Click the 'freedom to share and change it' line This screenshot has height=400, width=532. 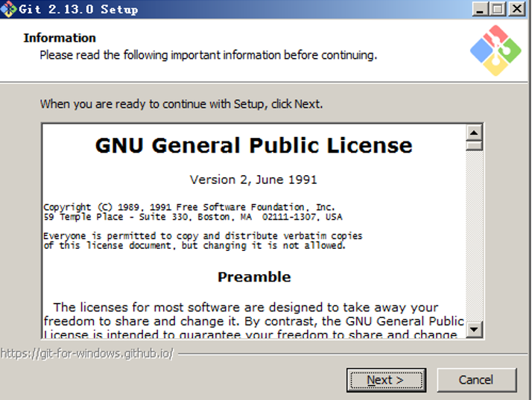coord(254,321)
